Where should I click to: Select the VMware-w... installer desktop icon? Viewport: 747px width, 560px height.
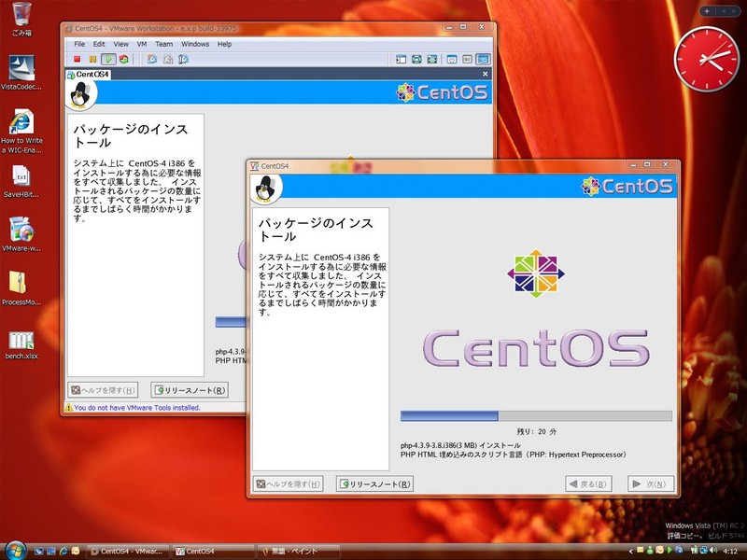click(x=21, y=235)
